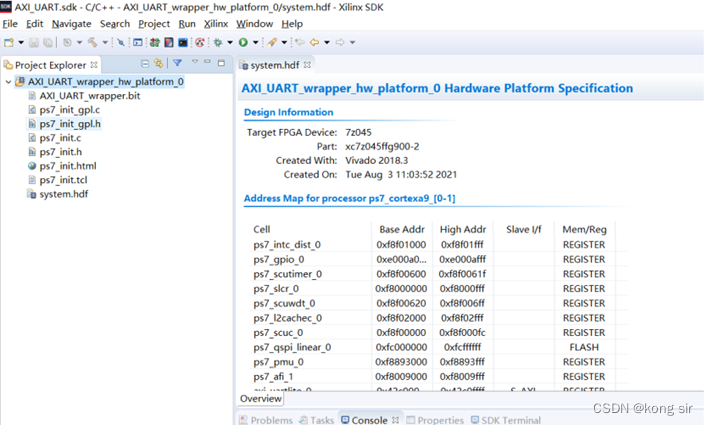Click the Open Console terminal icon
Image resolution: width=708 pixels, height=425 pixels.
138,42
